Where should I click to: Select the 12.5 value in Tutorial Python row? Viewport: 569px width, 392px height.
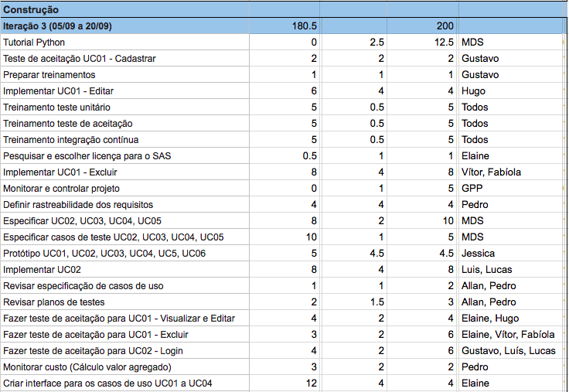[423, 42]
